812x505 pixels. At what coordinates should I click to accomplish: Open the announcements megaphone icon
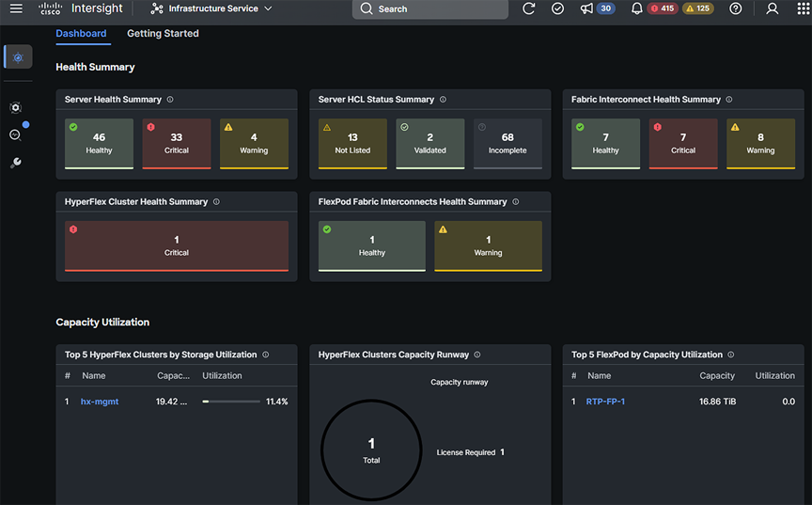click(x=586, y=8)
